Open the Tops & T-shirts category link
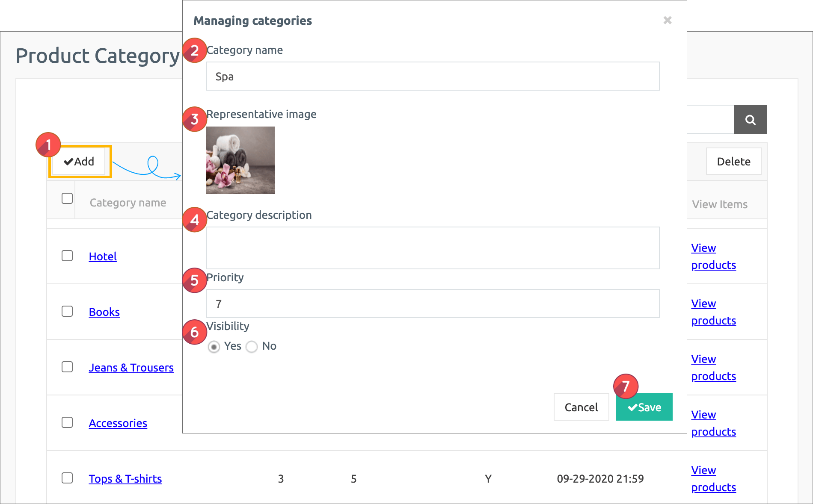The image size is (813, 504). pyautogui.click(x=125, y=479)
